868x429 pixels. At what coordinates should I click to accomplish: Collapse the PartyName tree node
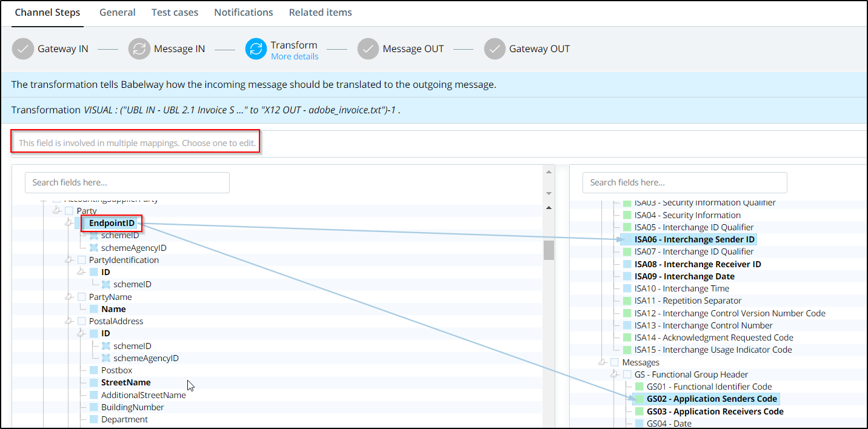pos(68,297)
